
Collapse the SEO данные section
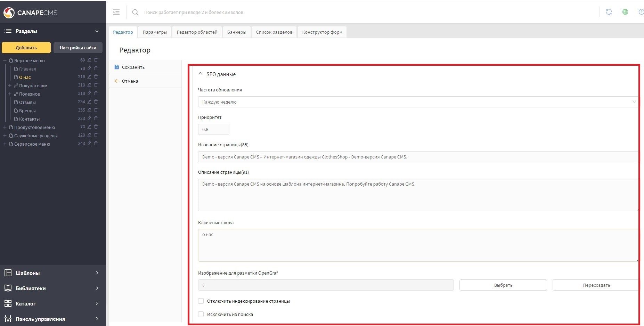(x=200, y=74)
